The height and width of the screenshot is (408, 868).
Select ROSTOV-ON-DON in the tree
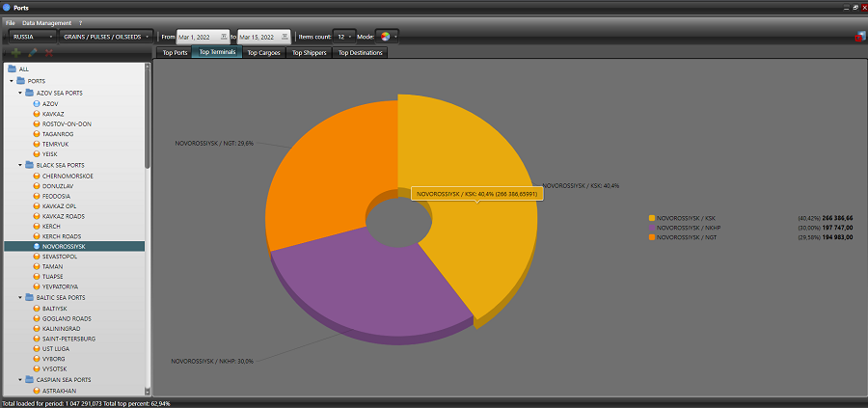67,124
